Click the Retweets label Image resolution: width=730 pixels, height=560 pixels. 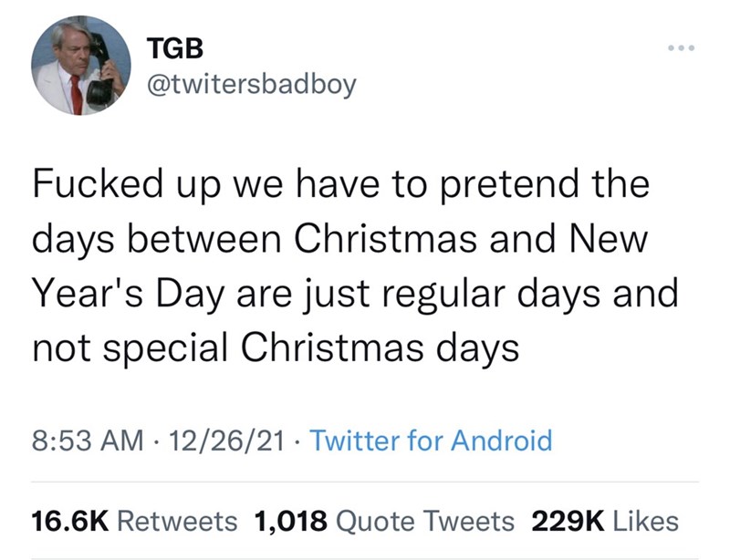point(178,521)
